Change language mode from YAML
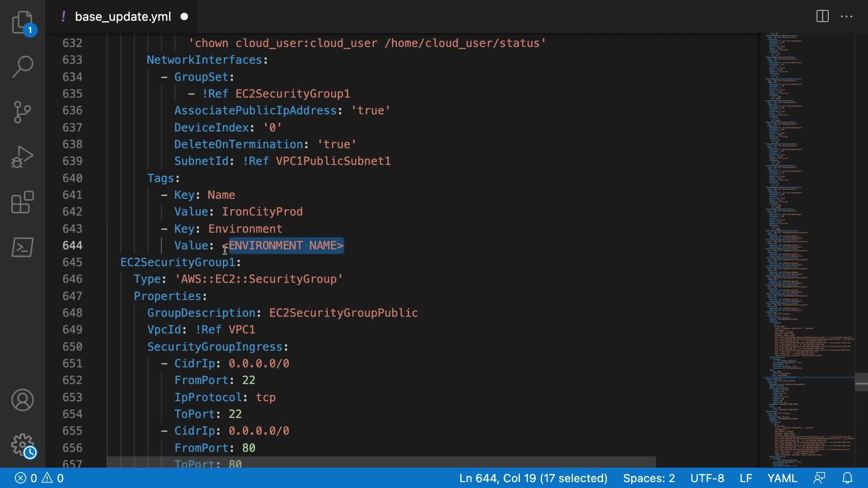Viewport: 868px width, 488px height. point(782,478)
